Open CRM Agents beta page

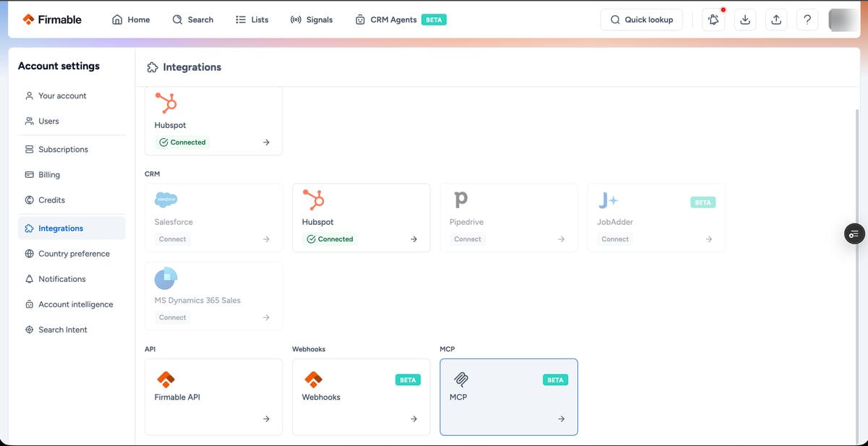coord(401,20)
